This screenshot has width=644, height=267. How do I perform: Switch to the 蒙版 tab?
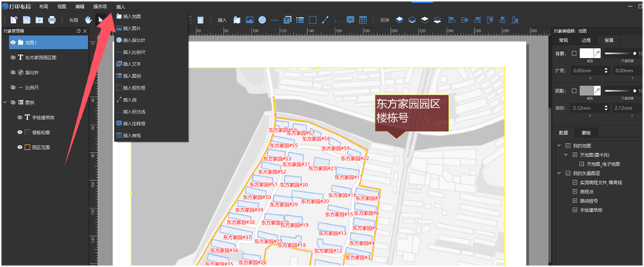point(586,132)
